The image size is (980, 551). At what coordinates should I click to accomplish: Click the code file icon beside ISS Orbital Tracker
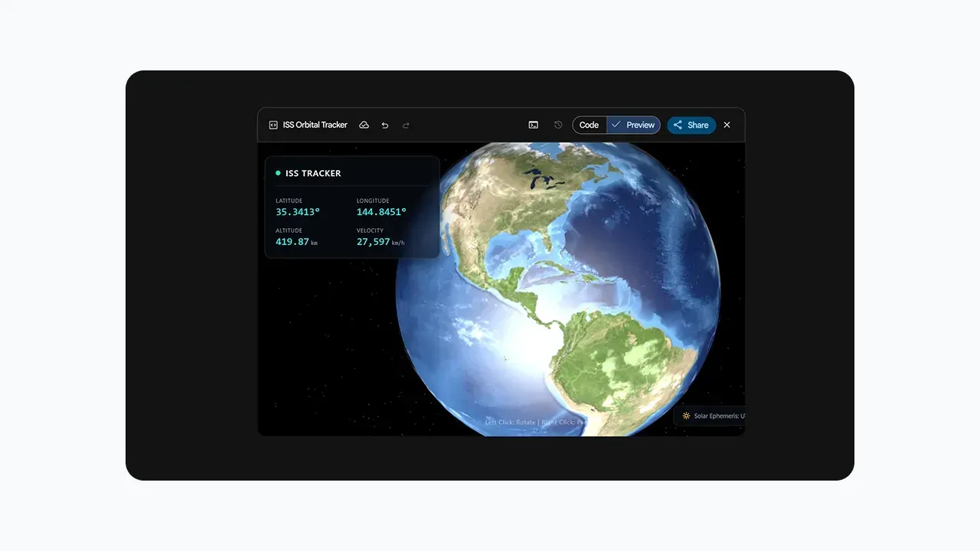[x=273, y=125]
